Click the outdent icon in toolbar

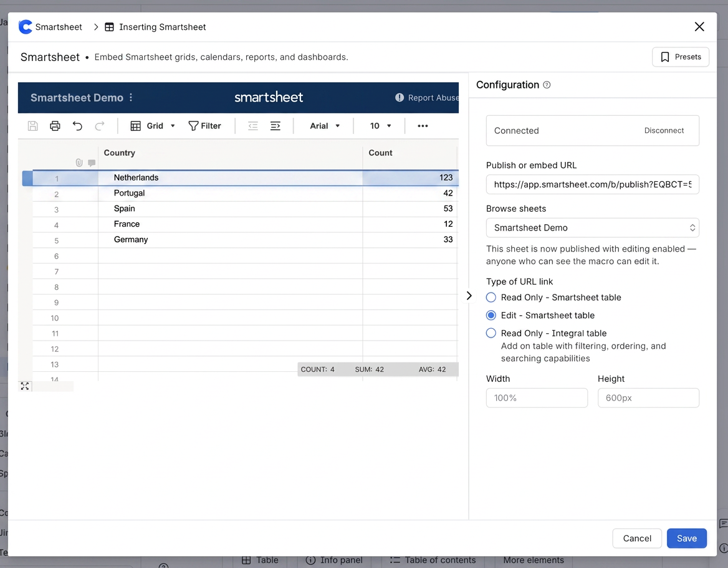point(252,126)
